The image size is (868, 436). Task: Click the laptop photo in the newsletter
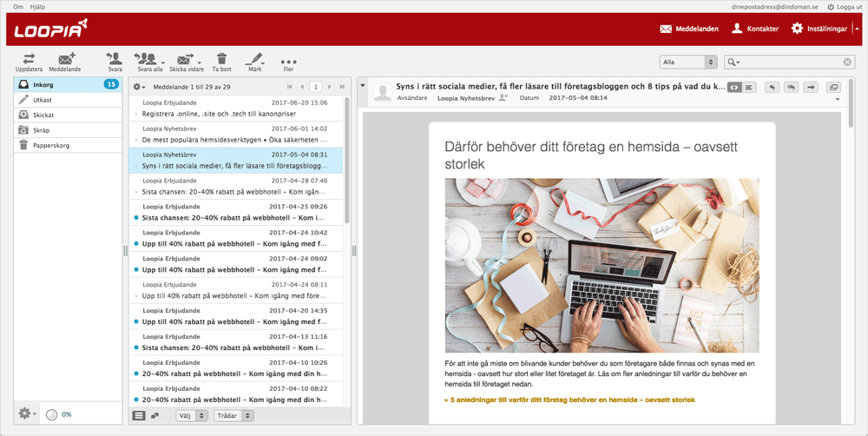[x=602, y=266]
